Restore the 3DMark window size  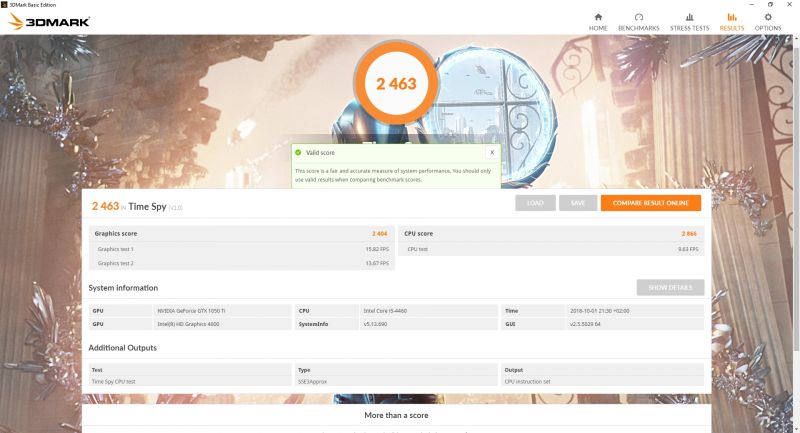point(770,5)
